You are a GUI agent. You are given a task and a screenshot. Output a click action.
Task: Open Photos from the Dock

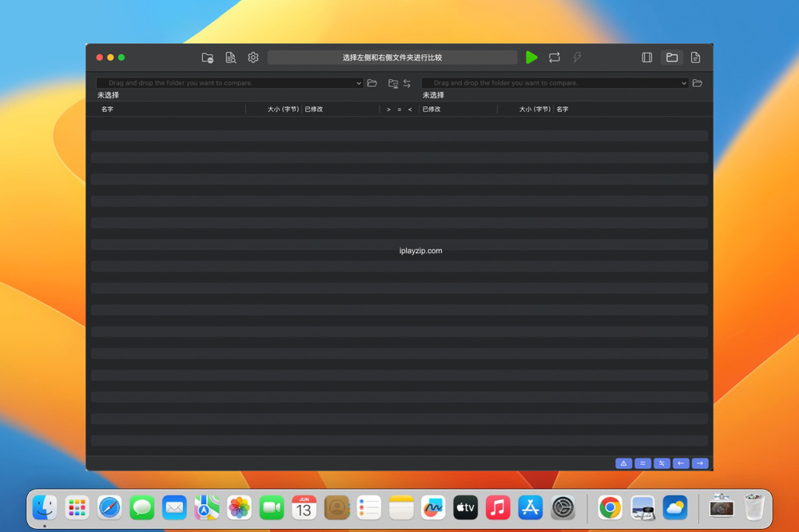pyautogui.click(x=239, y=507)
